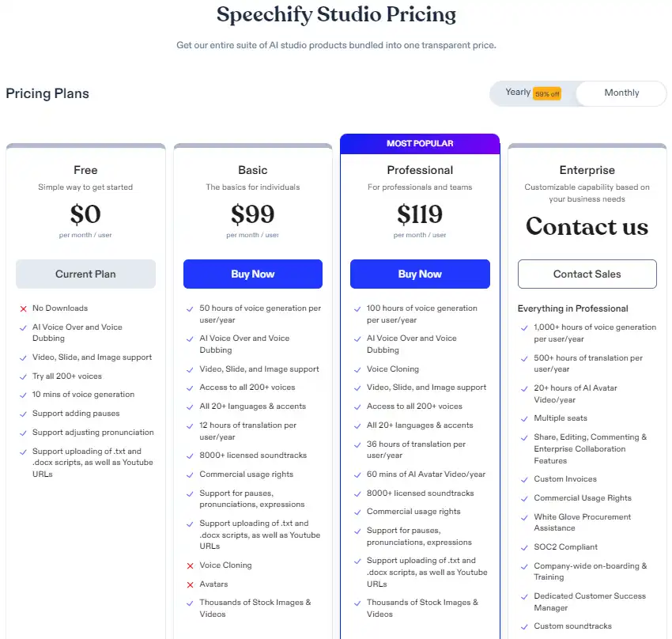Click checkmark next to SOC2 Compliant
The image size is (672, 639).
pos(524,548)
